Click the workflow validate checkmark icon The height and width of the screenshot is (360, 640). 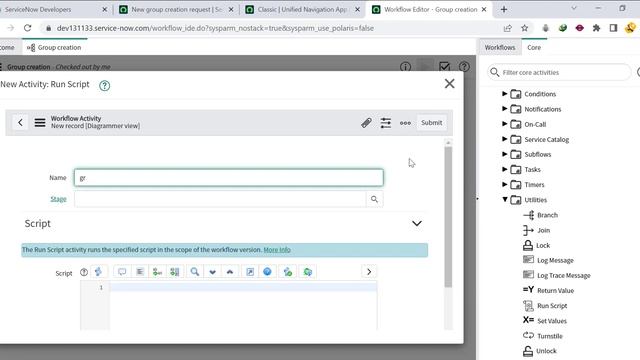pos(444,67)
